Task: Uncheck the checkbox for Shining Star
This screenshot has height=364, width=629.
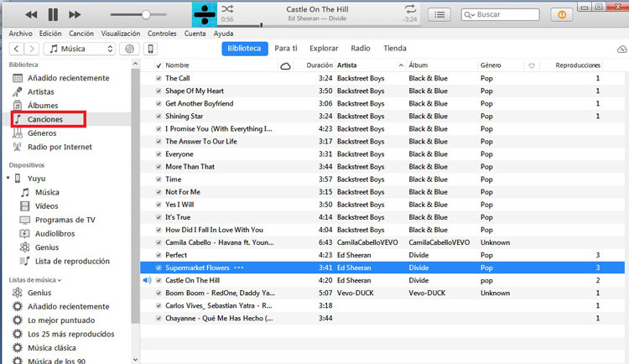Action: [159, 117]
